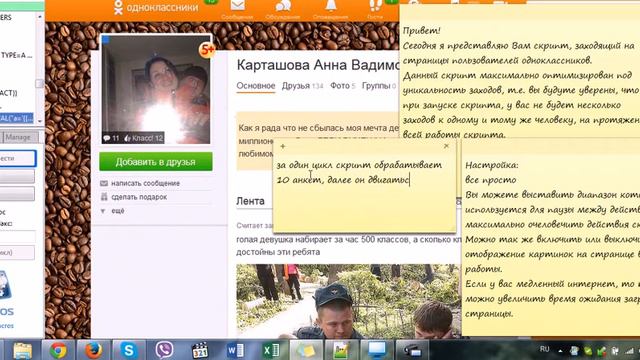Click the iMacros list scrollbar thumb
The height and width of the screenshot is (360, 640).
pyautogui.click(x=40, y=84)
